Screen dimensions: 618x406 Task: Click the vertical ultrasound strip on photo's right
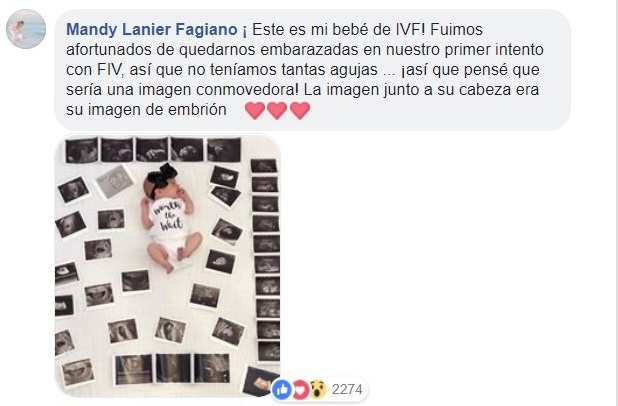(266, 260)
